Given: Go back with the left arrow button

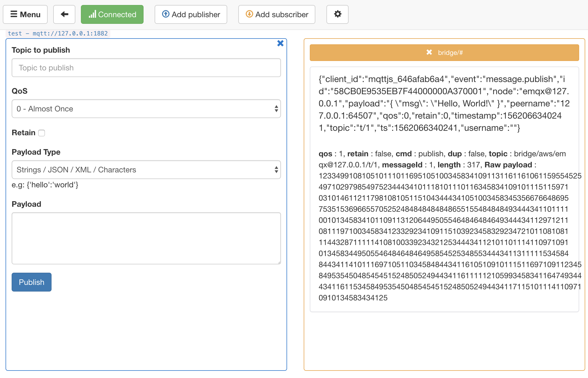Looking at the screenshot, I should point(64,14).
